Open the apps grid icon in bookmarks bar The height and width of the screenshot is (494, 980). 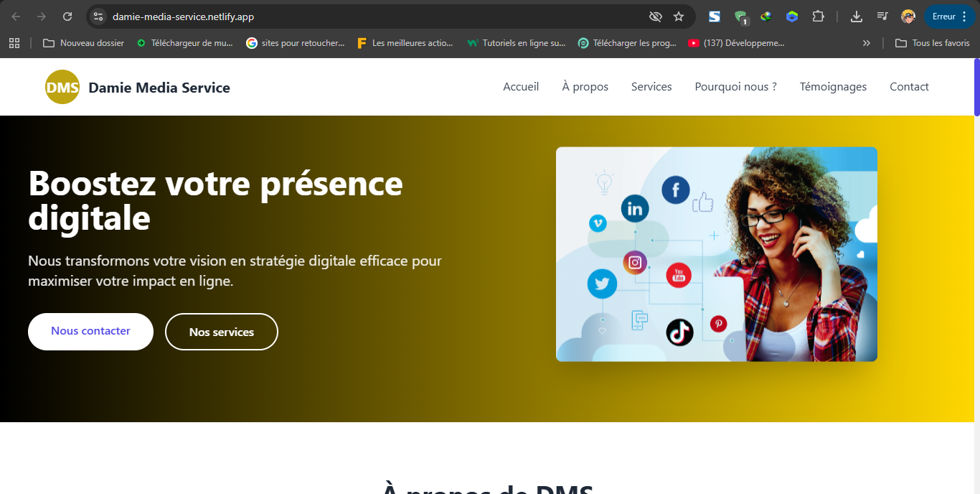coord(14,43)
